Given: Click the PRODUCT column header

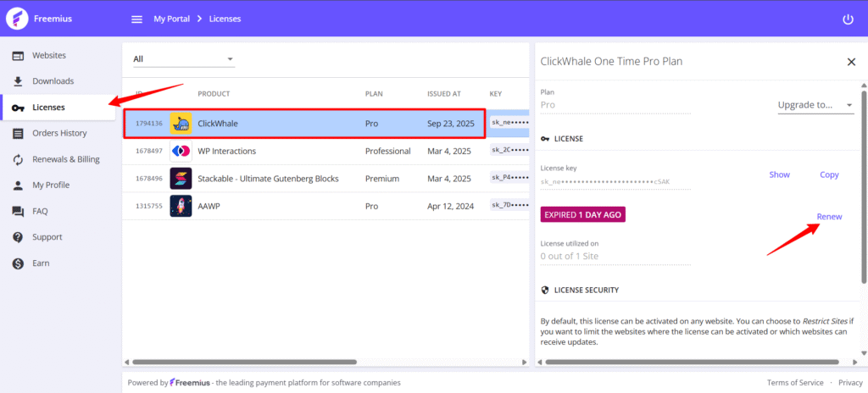Looking at the screenshot, I should (214, 94).
